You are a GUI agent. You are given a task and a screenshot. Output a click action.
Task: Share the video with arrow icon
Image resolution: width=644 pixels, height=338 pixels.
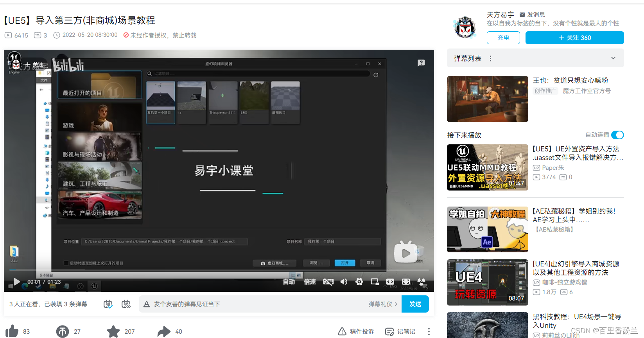point(164,331)
